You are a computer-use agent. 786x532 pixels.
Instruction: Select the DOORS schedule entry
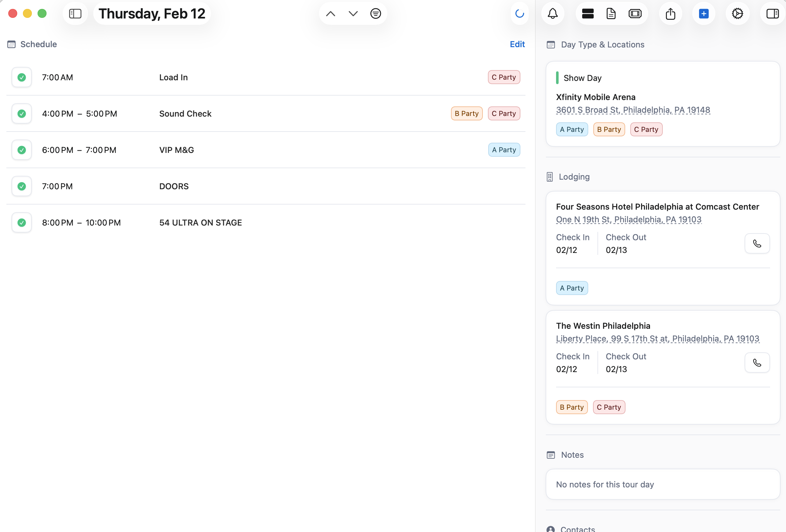[266, 186]
